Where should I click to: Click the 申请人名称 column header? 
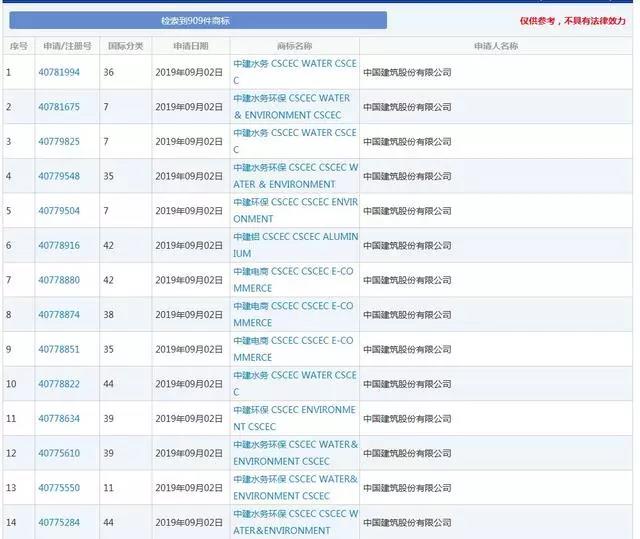coord(496,46)
